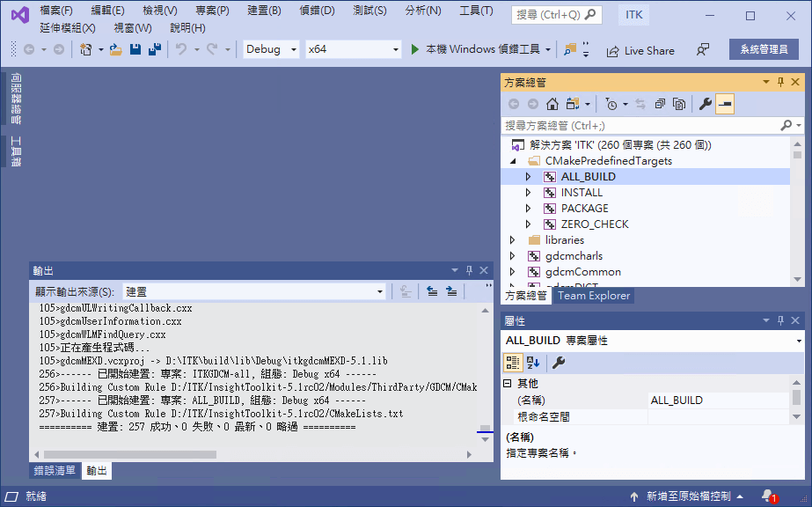Collapse the CMakePredefinedTargets folder
812x507 pixels.
click(x=513, y=161)
